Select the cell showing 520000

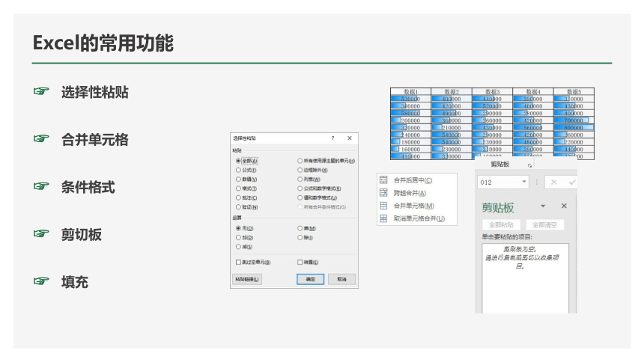click(x=493, y=106)
